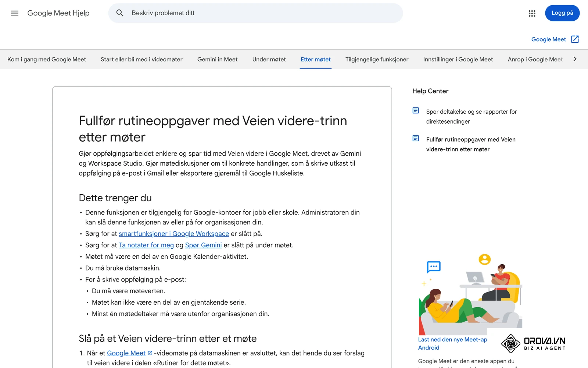This screenshot has width=588, height=368.
Task: Select the Etter møtet tab
Action: [316, 59]
